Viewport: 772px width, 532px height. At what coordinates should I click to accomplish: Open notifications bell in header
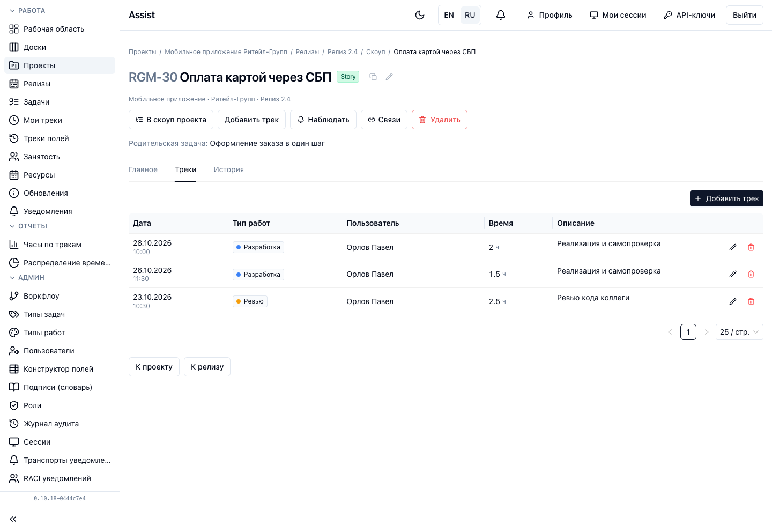point(501,15)
